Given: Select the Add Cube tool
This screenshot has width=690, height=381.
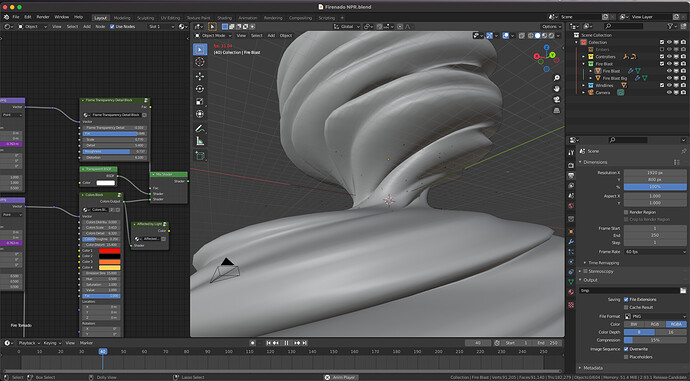Looking at the screenshot, I should click(x=200, y=156).
